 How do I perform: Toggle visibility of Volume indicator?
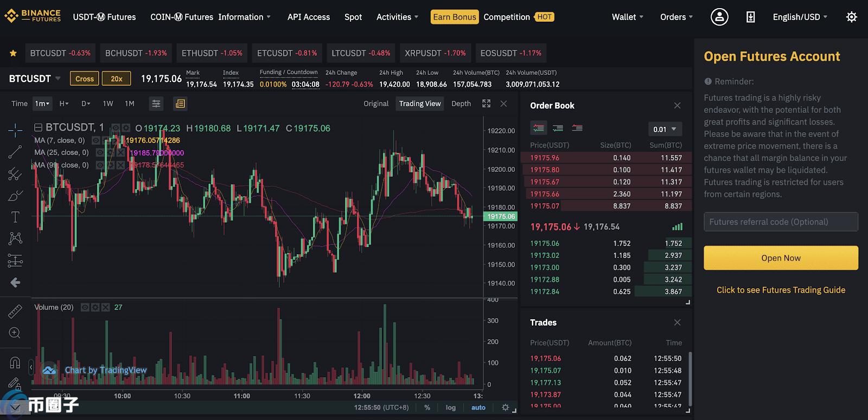pos(85,307)
